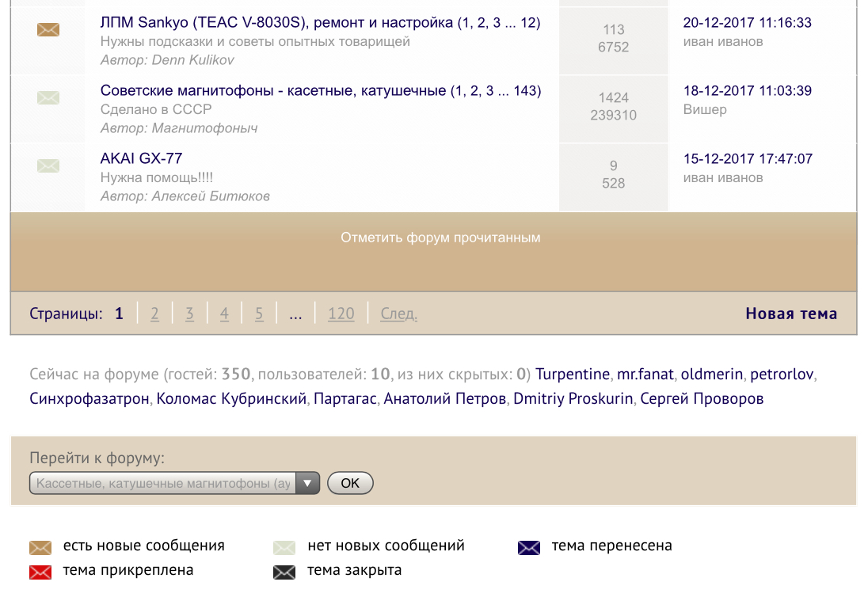Click the envelope icon beside AKAI GX-77 topic
The width and height of the screenshot is (868, 597).
click(48, 166)
